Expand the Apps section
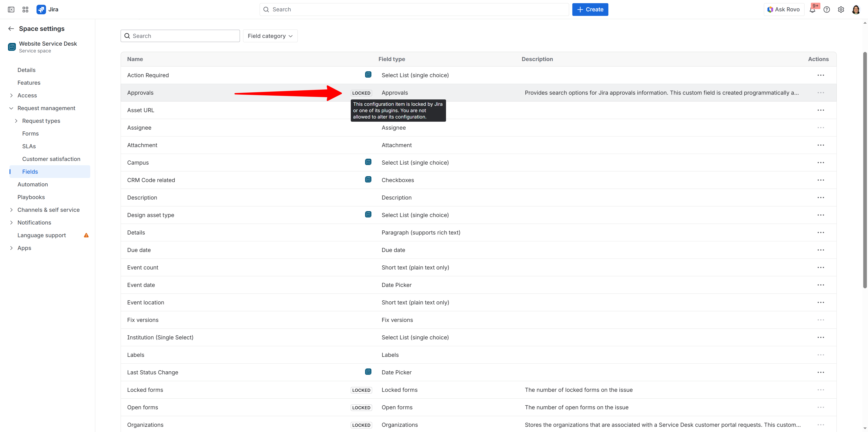The image size is (868, 432). 11,248
